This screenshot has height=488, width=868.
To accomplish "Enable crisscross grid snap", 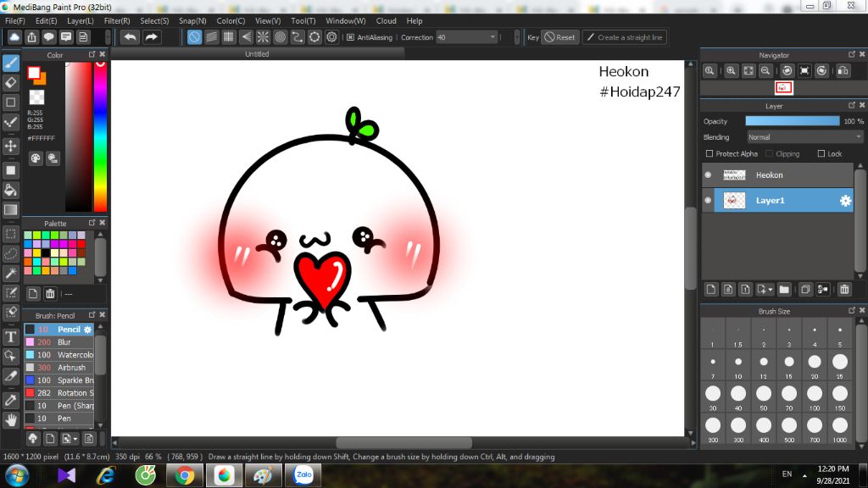I will [229, 37].
